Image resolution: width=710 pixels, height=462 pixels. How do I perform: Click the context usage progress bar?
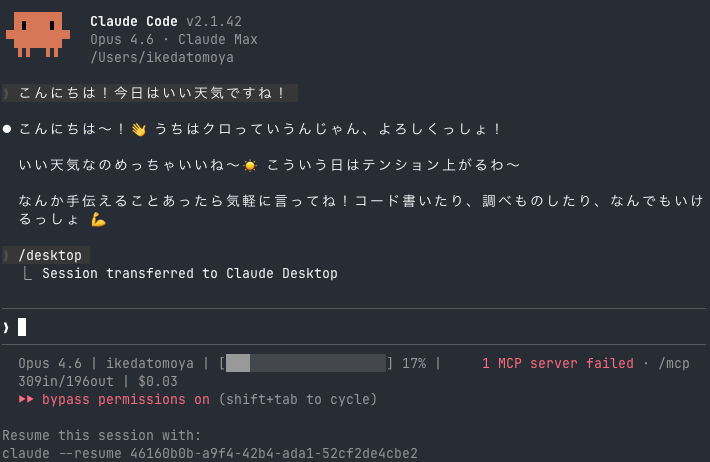coord(306,363)
